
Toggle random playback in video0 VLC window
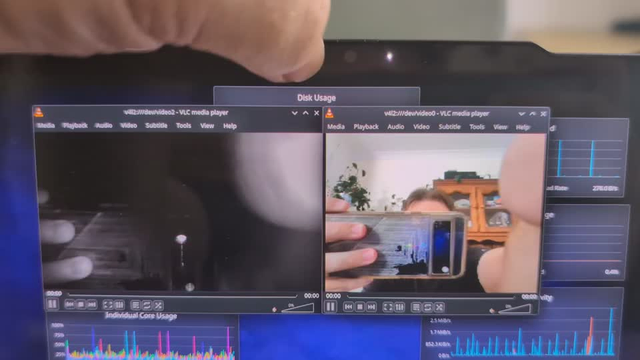pyautogui.click(x=439, y=307)
